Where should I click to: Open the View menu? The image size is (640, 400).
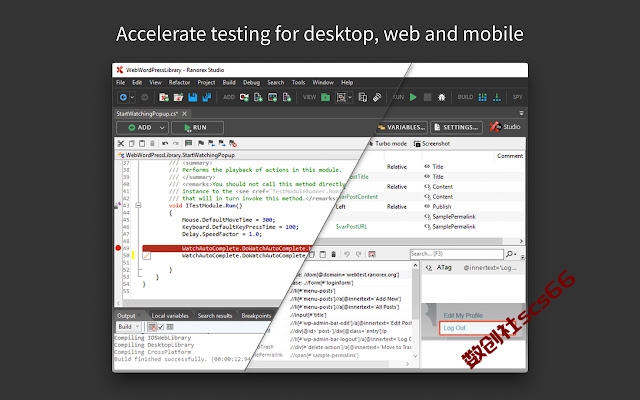(x=155, y=82)
